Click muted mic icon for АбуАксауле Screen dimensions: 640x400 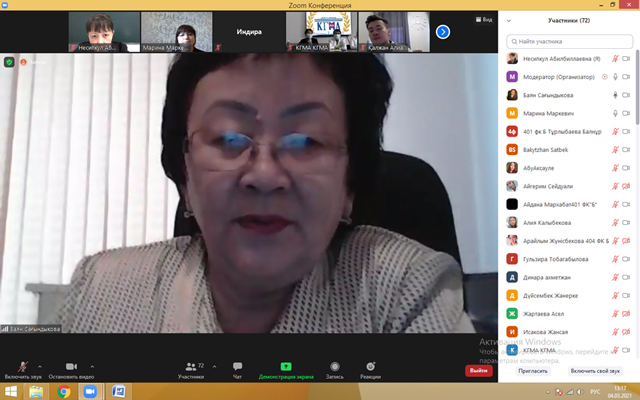615,168
